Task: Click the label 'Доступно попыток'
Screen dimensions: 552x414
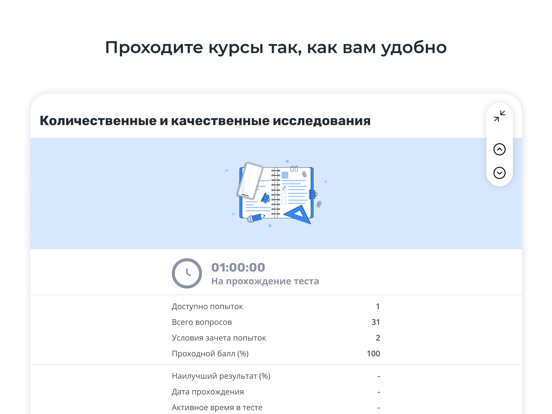Action: coord(207,307)
